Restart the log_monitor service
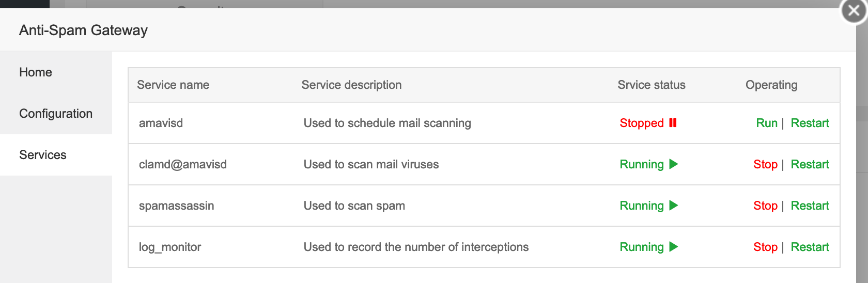Viewport: 868px width, 283px height. click(810, 247)
